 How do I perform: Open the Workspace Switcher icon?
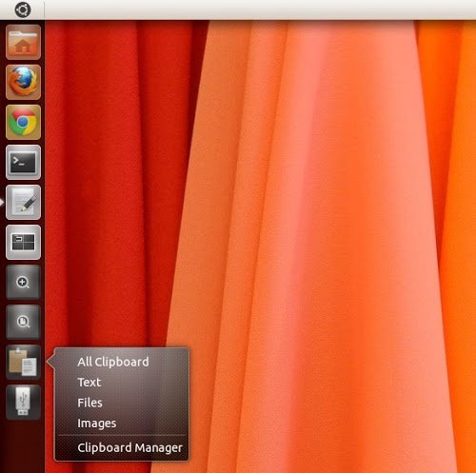click(x=23, y=243)
